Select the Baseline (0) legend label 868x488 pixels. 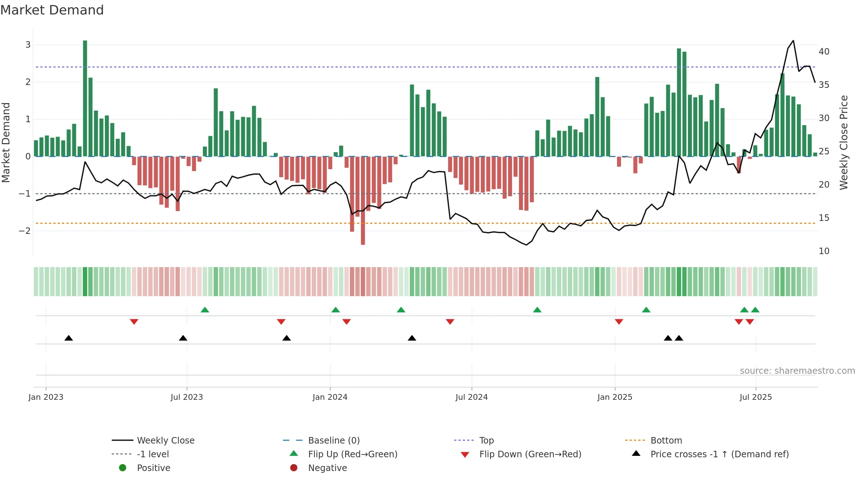(x=334, y=440)
